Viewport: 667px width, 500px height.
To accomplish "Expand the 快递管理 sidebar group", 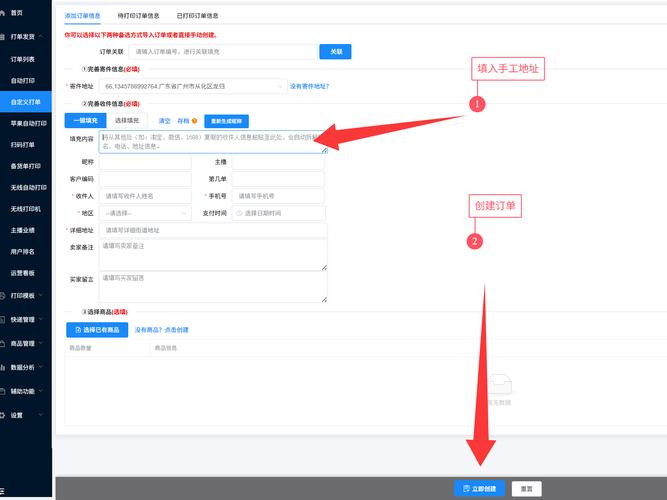I will [26, 320].
